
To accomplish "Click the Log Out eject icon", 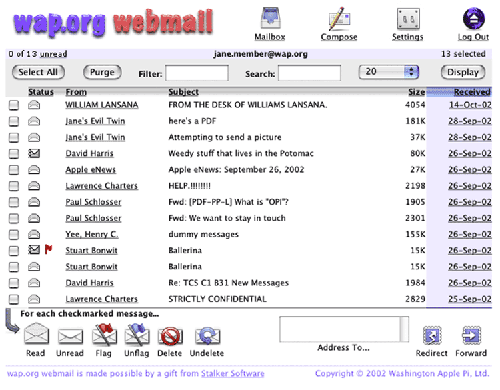I will click(x=474, y=18).
